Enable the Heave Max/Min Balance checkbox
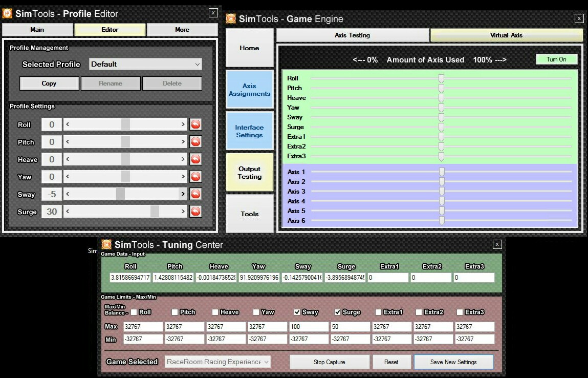 [215, 312]
